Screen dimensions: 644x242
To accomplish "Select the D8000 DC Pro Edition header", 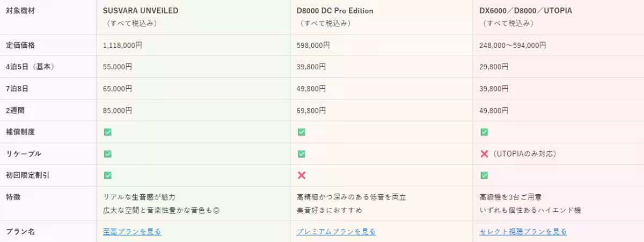I will click(x=334, y=11).
